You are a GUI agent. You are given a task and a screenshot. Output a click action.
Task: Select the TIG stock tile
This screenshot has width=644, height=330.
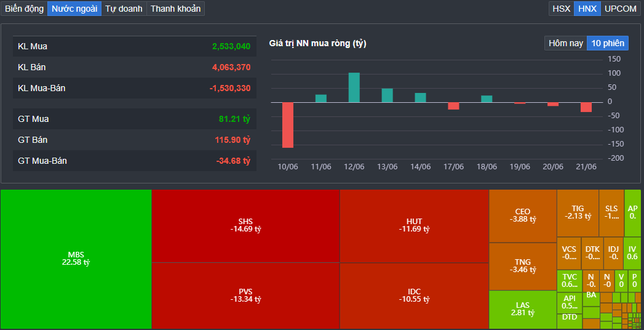point(578,212)
